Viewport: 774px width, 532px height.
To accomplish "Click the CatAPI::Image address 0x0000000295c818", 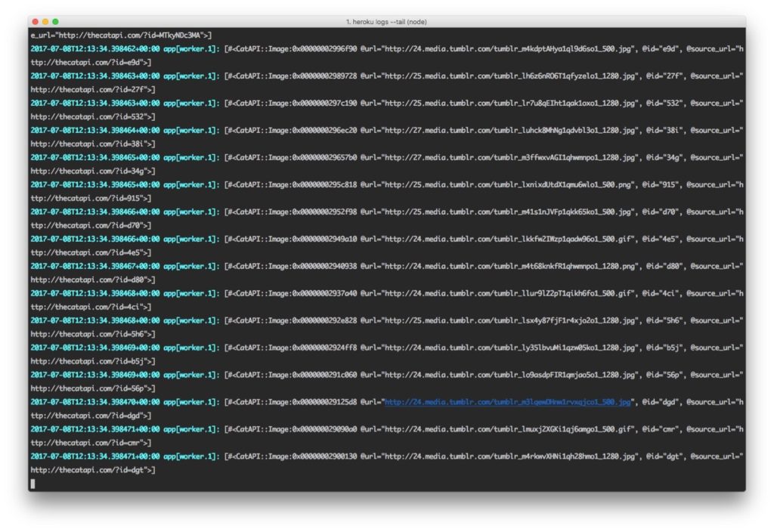I will [324, 184].
